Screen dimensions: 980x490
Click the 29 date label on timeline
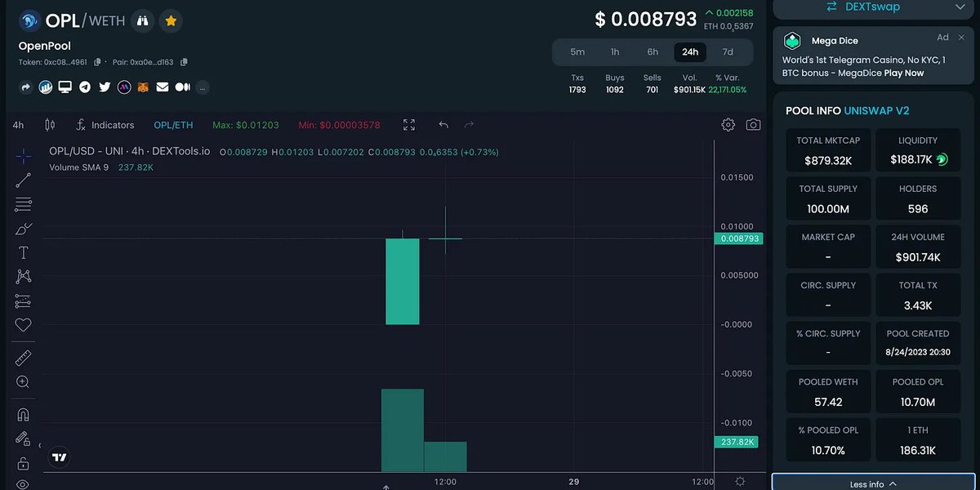pos(573,482)
